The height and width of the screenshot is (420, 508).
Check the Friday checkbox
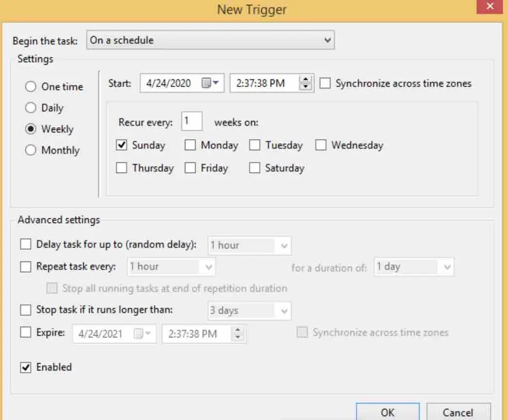[190, 168]
